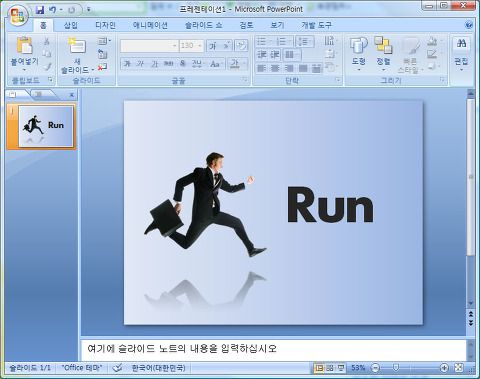Convert text to SmartArt graphic icon
The image size is (480, 379).
coord(330,67)
